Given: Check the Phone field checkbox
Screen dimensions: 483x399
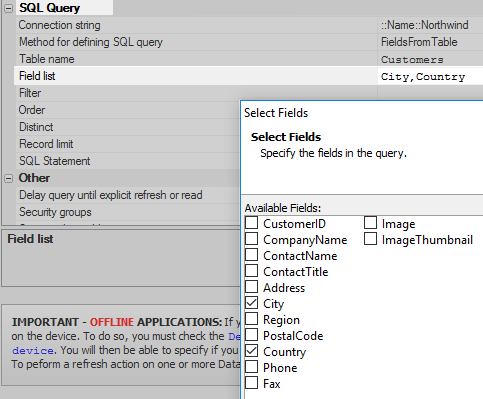Looking at the screenshot, I should point(251,367).
